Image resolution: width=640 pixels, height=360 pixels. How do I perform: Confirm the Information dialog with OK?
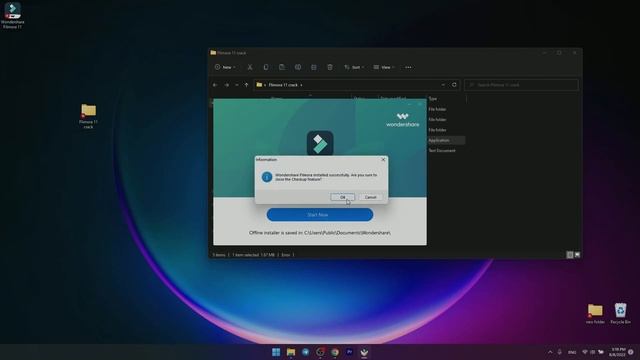pos(342,197)
